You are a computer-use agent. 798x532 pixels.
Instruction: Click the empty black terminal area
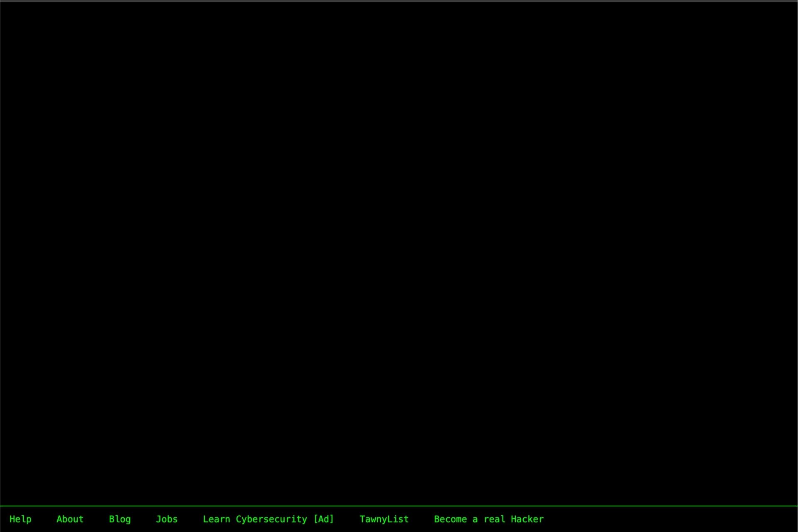click(399, 249)
